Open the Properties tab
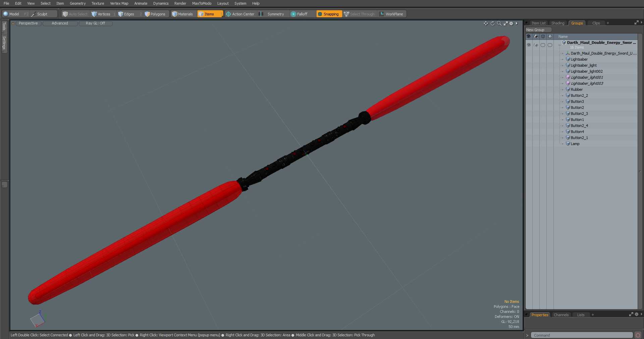Image resolution: width=644 pixels, height=339 pixels. [x=539, y=315]
